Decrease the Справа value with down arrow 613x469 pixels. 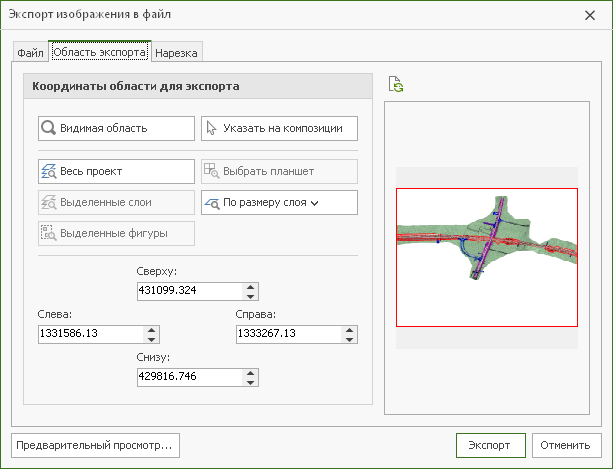[x=350, y=339]
